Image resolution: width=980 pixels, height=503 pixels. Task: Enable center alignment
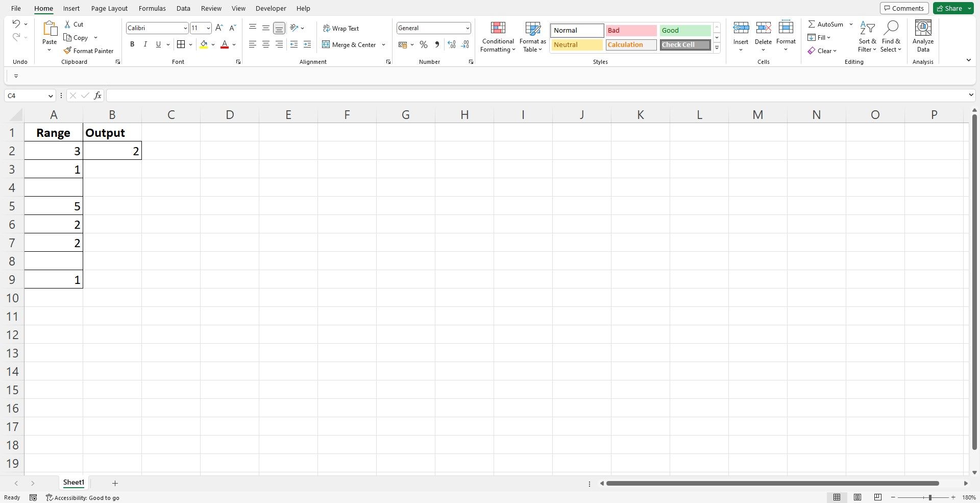(x=265, y=44)
